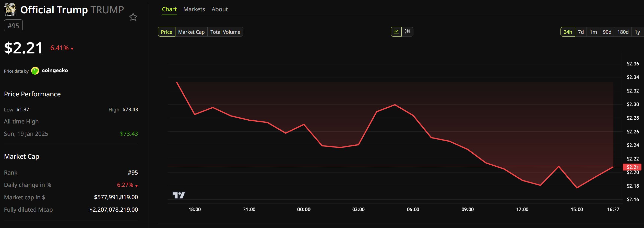The width and height of the screenshot is (644, 228).
Task: Select the 90d time range
Action: (607, 32)
